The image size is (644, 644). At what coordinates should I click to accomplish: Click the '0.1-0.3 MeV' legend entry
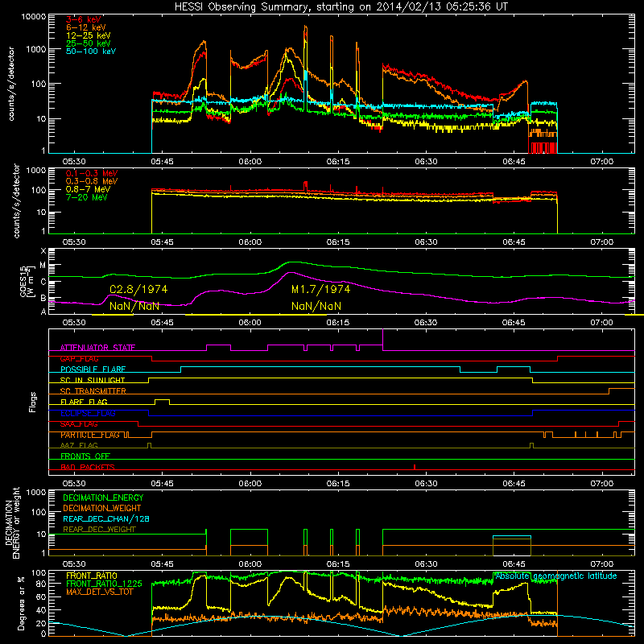92,173
